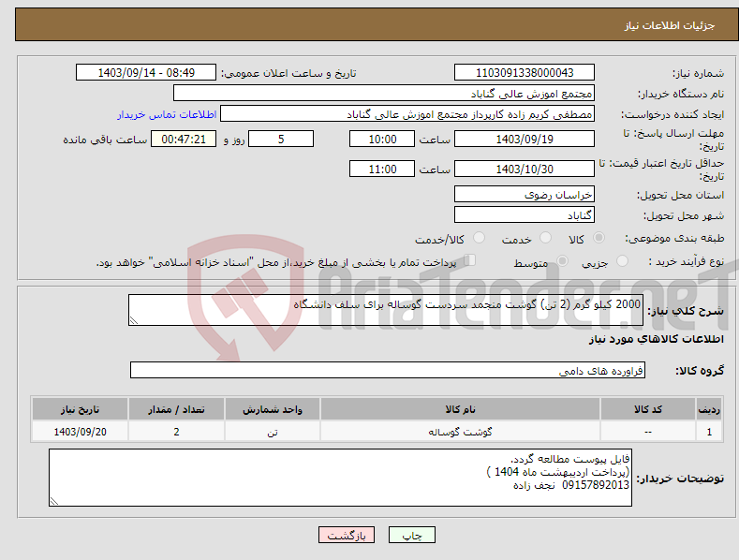The image size is (739, 560).
Task: Click the announcement date field 1403/09/14 - 08:49
Action: tap(146, 73)
